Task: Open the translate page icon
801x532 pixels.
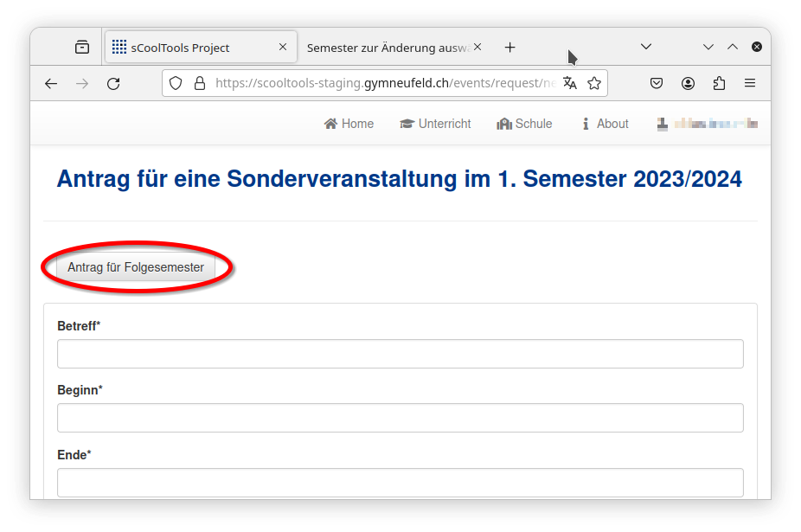Action: tap(569, 84)
